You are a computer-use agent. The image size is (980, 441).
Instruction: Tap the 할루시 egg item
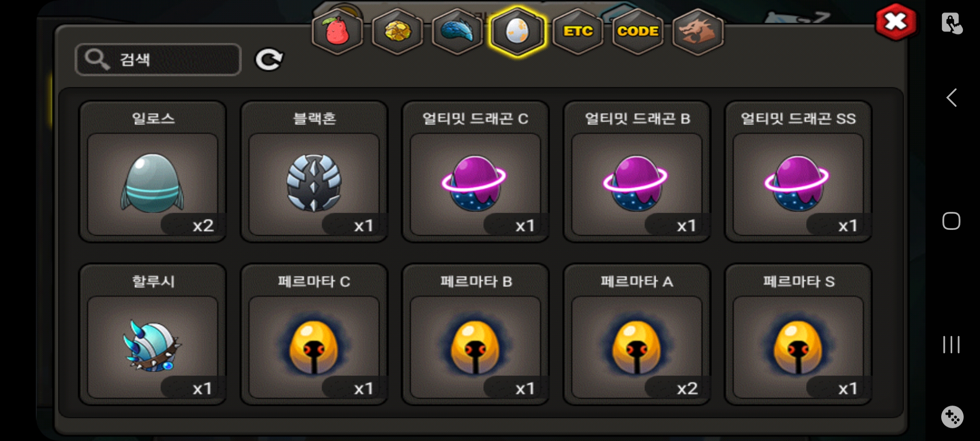click(x=153, y=334)
